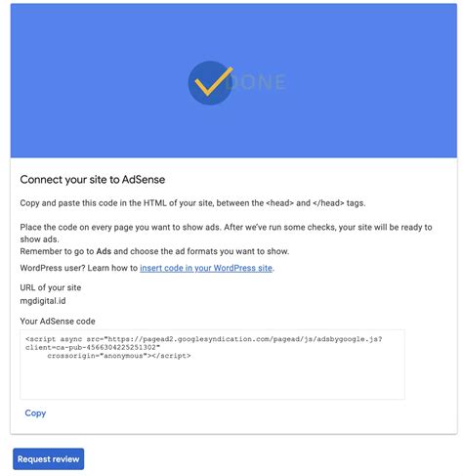This screenshot has height=476, width=463.
Task: Click the Your AdSense code label
Action: pyautogui.click(x=58, y=322)
